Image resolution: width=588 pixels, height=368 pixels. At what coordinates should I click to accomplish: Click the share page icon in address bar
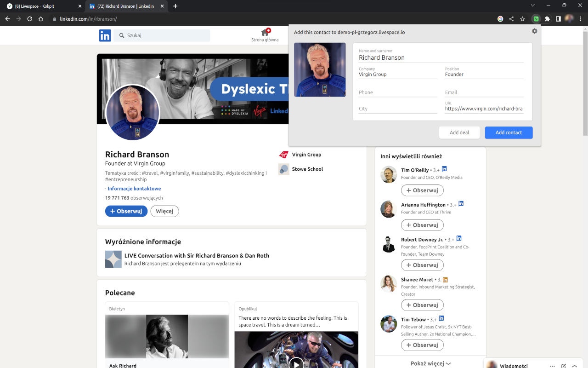pyautogui.click(x=511, y=19)
